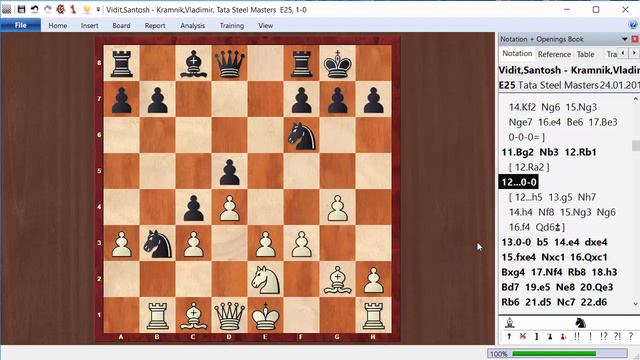
Task: Open the Board ribbon tab
Action: [x=121, y=25]
